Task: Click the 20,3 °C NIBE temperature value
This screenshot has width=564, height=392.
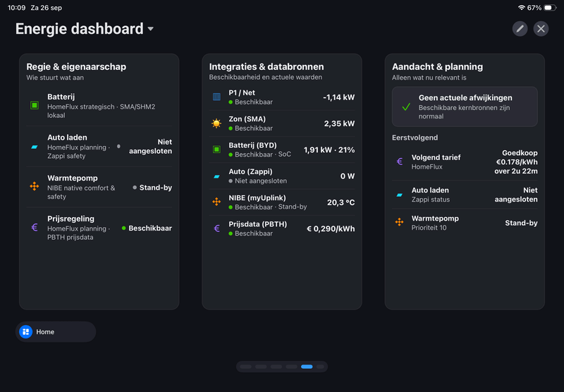Action: 341,202
